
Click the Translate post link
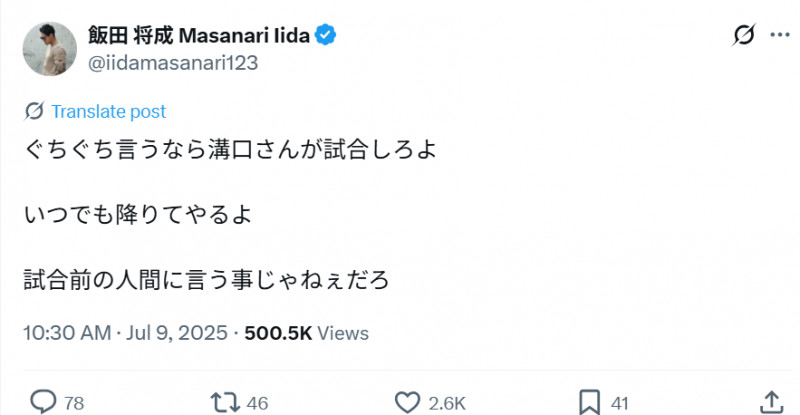[x=108, y=111]
